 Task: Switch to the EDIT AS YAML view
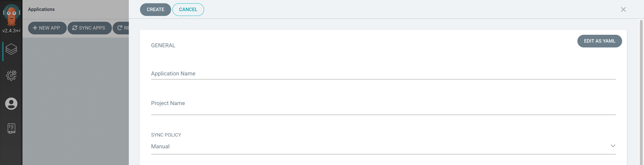pos(599,41)
